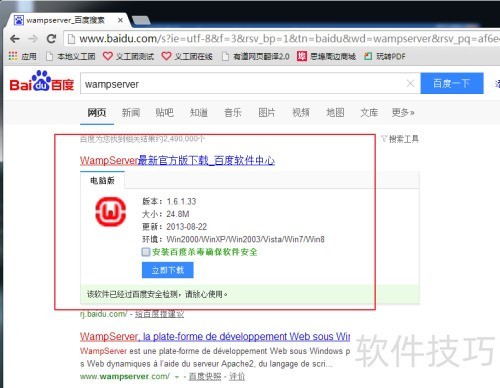Open the WampServer, la plate-forme result link

(215, 336)
